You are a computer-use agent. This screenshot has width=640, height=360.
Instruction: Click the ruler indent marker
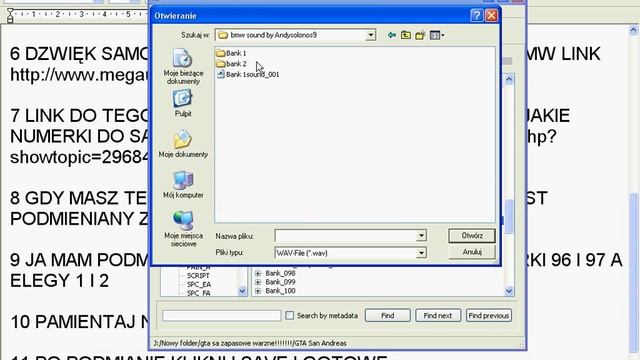tap(10, 15)
